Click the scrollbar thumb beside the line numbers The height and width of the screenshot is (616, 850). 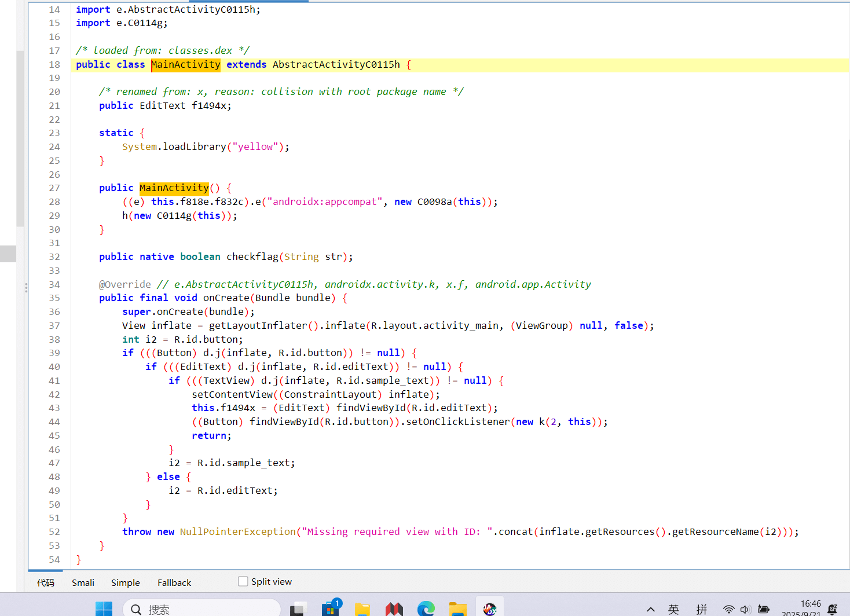click(x=20, y=139)
